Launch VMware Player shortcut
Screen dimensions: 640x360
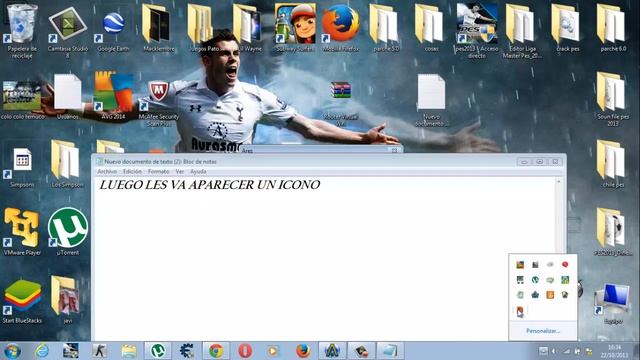(x=22, y=232)
